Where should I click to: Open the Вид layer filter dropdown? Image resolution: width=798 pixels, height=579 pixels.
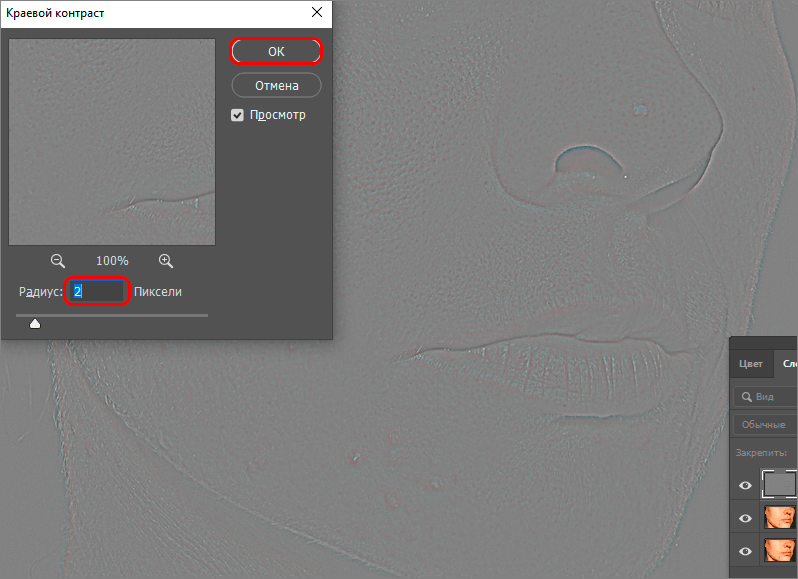pyautogui.click(x=772, y=397)
